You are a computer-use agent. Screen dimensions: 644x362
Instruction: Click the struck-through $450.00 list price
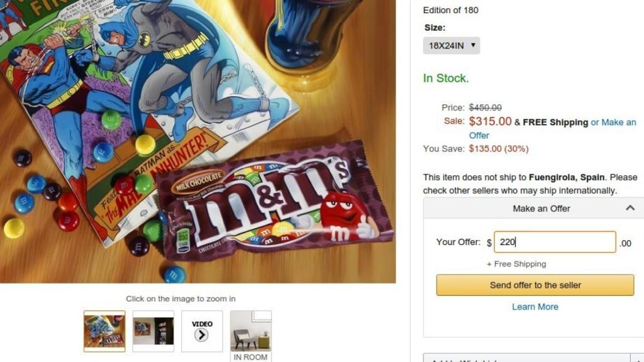pyautogui.click(x=485, y=107)
